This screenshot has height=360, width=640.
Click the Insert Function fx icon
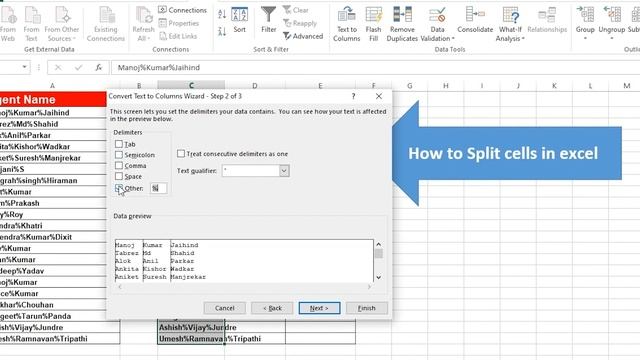pyautogui.click(x=98, y=67)
